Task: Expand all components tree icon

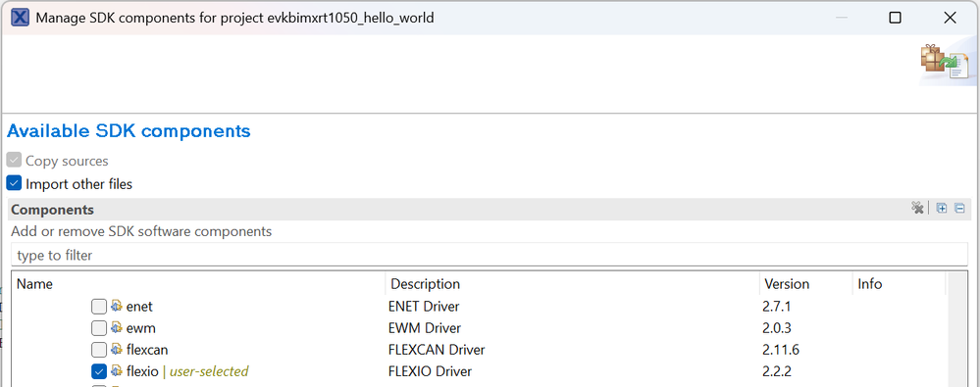Action: coord(941,209)
